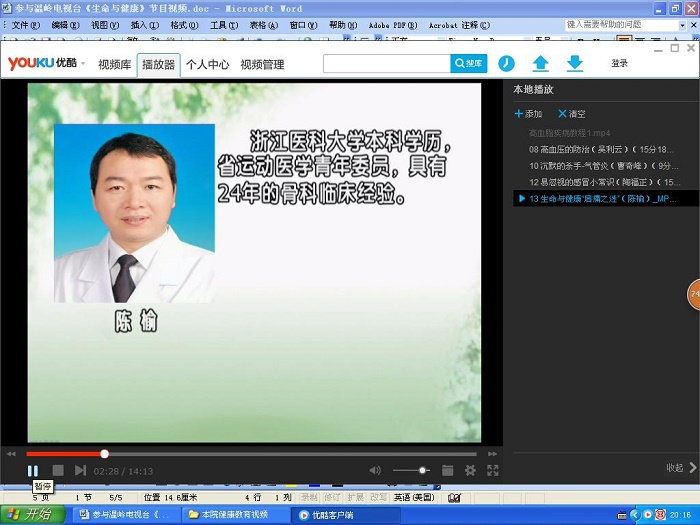Click the input method keyboard tray icon
This screenshot has width=700, height=525.
click(x=621, y=516)
